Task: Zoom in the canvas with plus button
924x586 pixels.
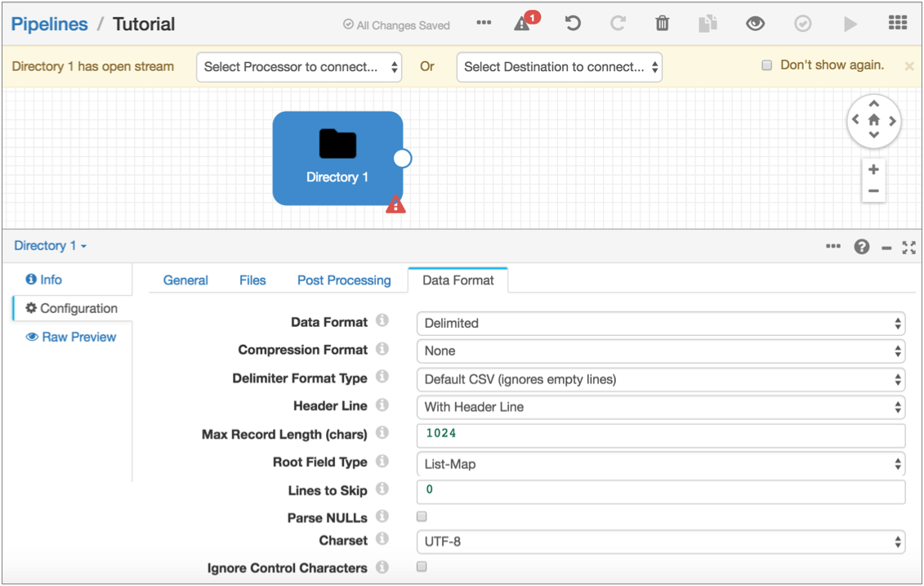Action: tap(873, 170)
